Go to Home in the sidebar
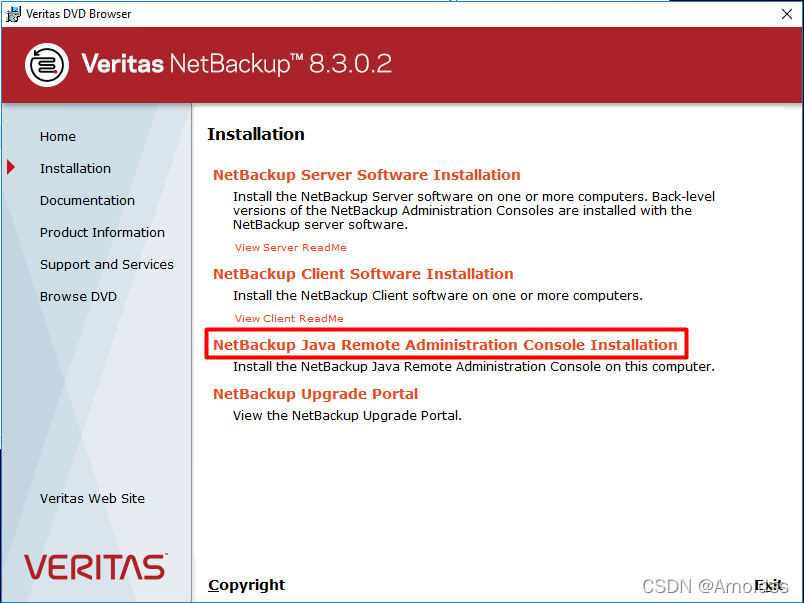This screenshot has width=804, height=603. point(58,137)
